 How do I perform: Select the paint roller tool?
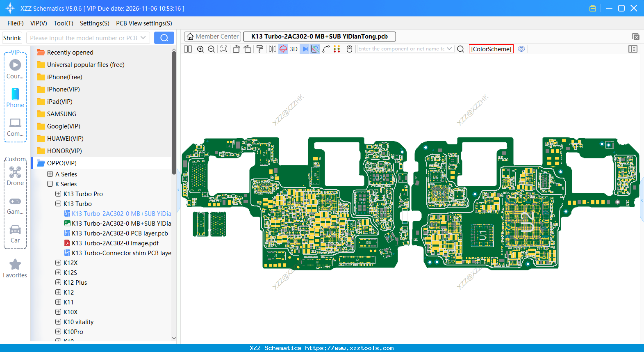click(259, 49)
